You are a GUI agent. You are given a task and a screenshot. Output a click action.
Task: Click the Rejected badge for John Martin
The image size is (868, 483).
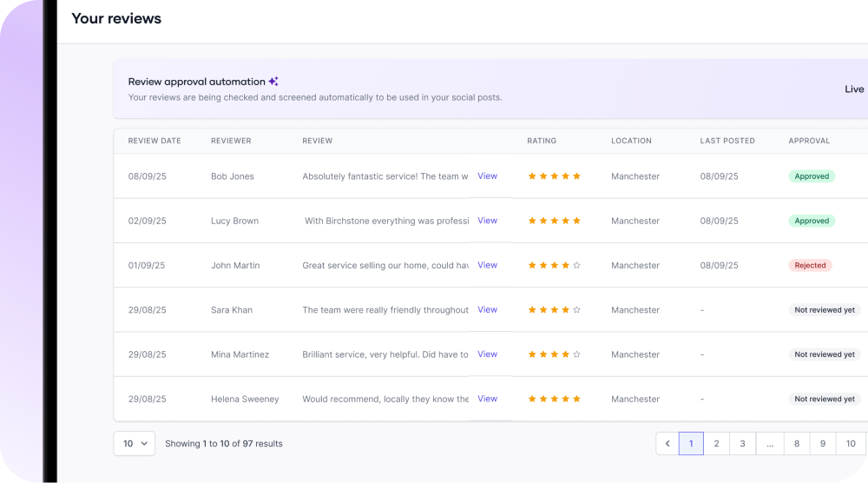click(810, 266)
